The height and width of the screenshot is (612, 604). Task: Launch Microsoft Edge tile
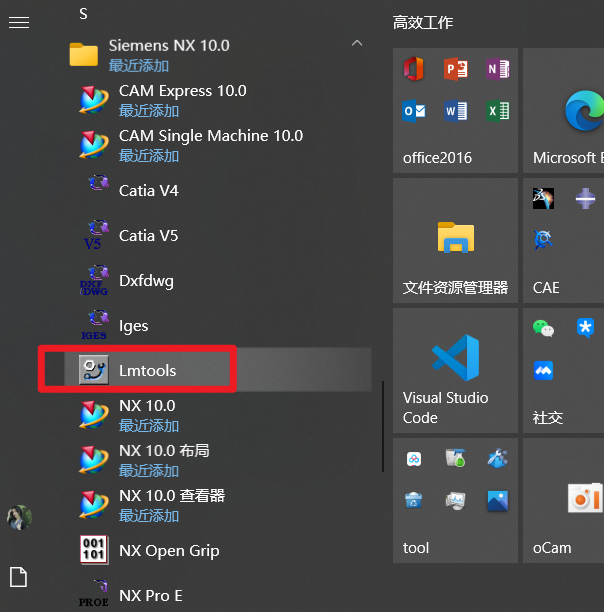(x=565, y=111)
